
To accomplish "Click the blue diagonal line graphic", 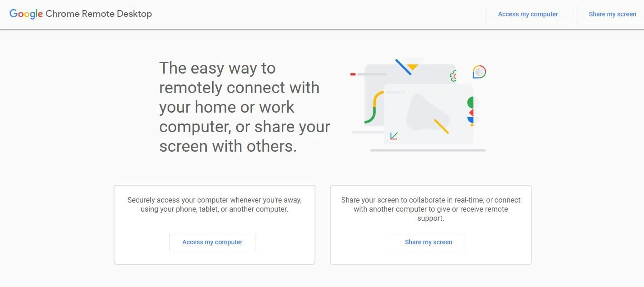I will click(403, 67).
